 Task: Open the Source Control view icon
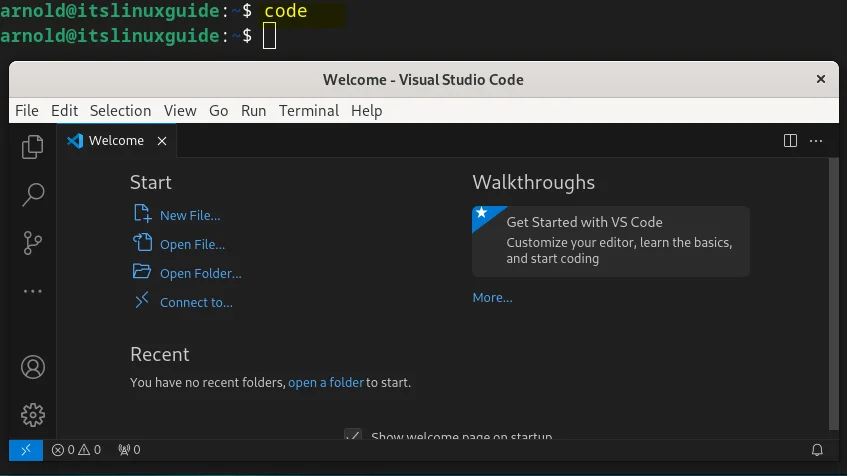[x=32, y=243]
